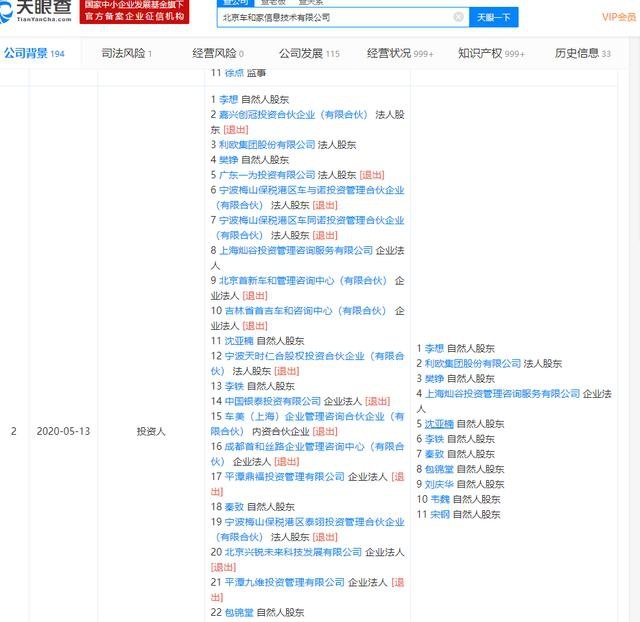Click the red 官方备案企业征信机构 banner
The image size is (640, 622).
pos(134,11)
